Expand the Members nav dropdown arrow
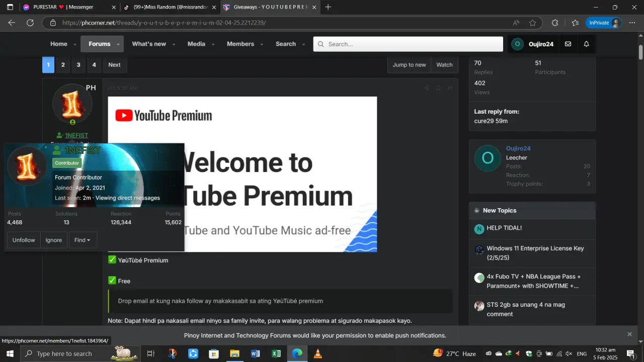Viewport: 644px width, 362px height. coord(262,44)
